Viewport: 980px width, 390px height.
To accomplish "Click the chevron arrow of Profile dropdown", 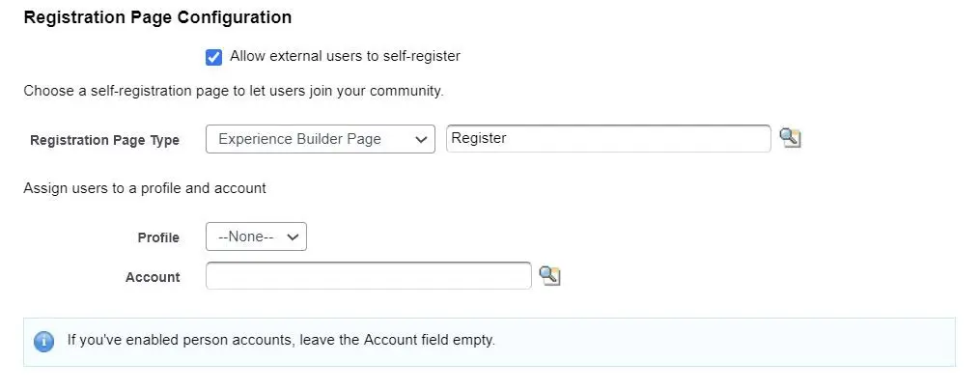I will pyautogui.click(x=292, y=237).
